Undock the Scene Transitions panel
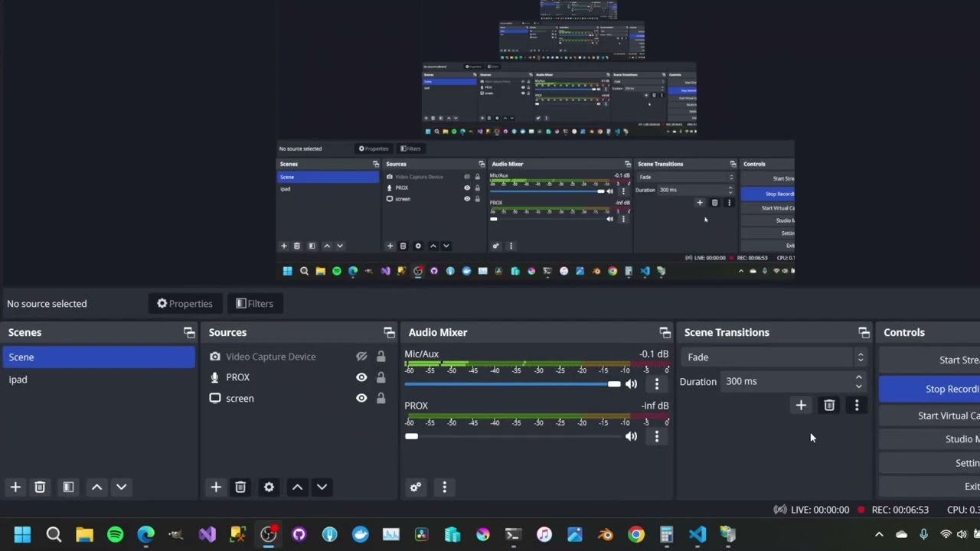980x551 pixels. 864,332
